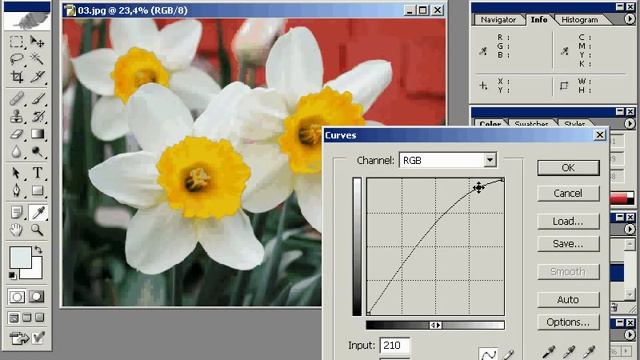Switch to the Navigator tab
The image size is (640, 360).
(498, 20)
